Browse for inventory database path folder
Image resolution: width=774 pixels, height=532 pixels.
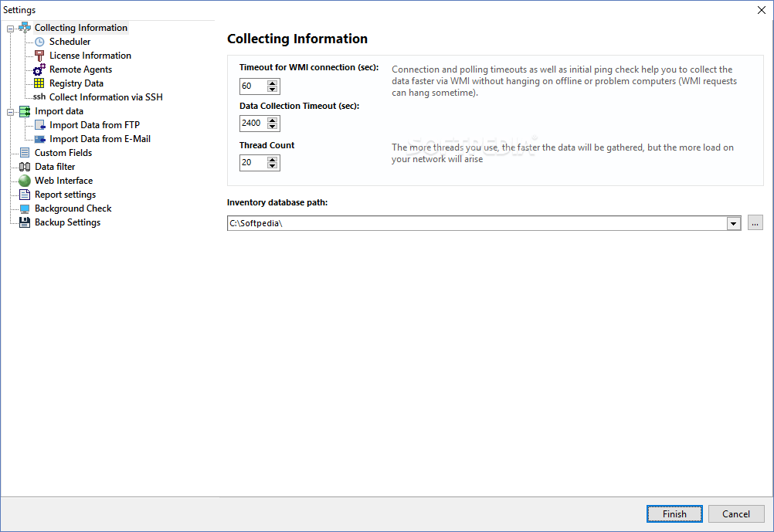pos(755,223)
